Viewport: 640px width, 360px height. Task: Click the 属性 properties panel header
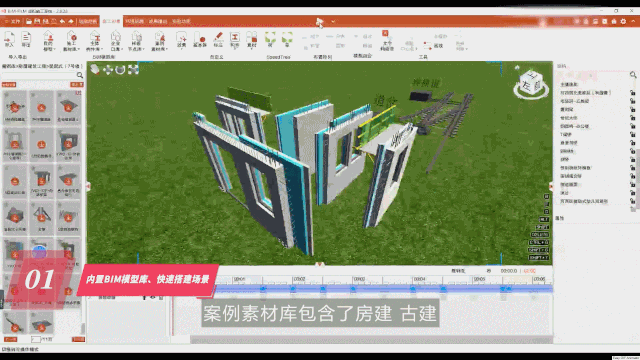(560, 218)
